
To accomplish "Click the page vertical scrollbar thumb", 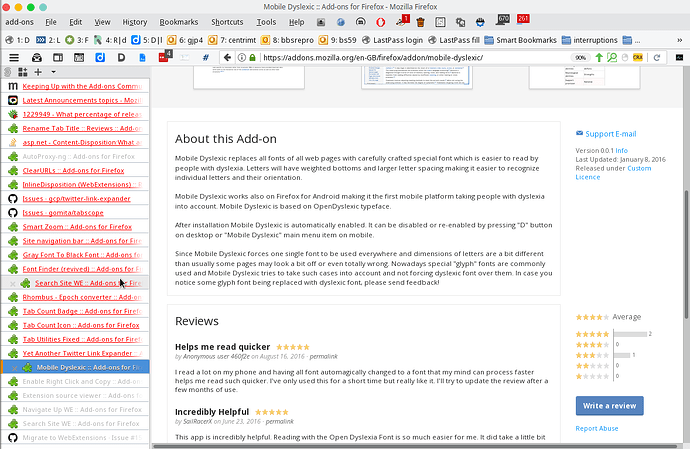I will pyautogui.click(x=686, y=254).
